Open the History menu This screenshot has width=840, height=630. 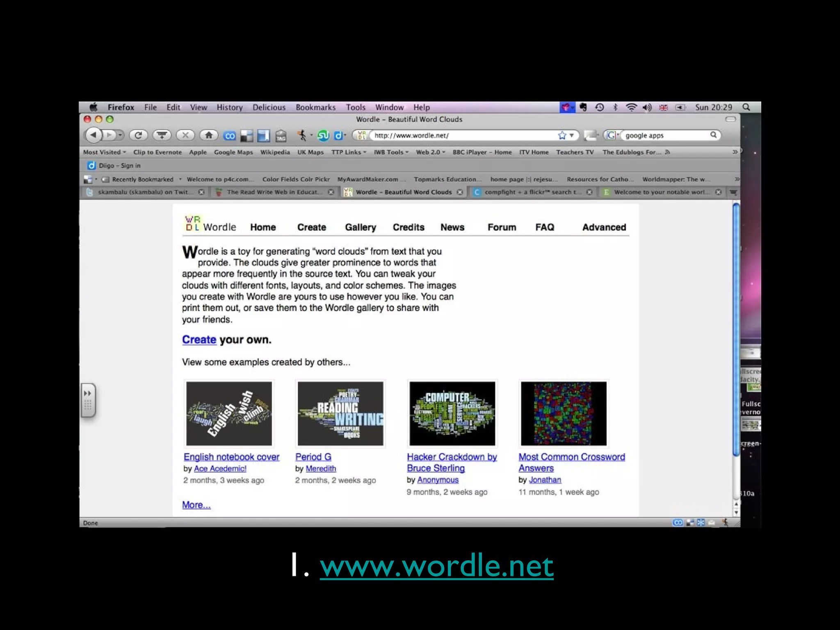(230, 107)
